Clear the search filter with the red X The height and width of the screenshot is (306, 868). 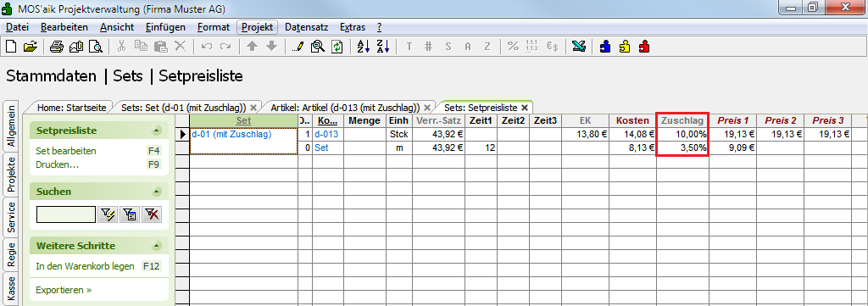click(151, 214)
